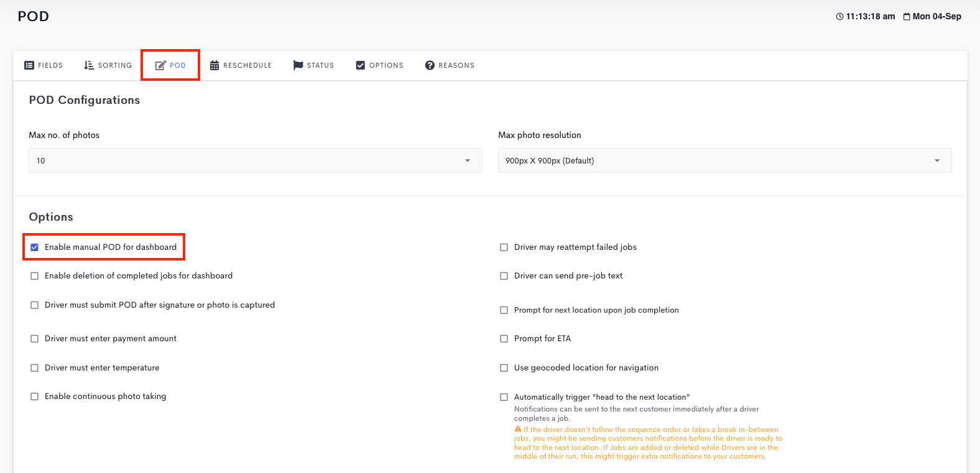
Task: Check Driver may reattempt failed jobs
Action: coord(504,247)
